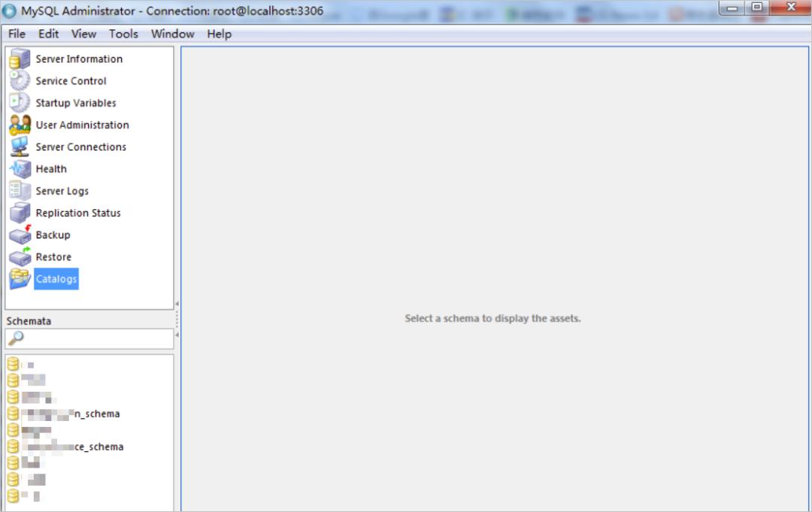Screen dimensions: 812x512
Task: Select the Startup Variables icon
Action: [x=20, y=103]
